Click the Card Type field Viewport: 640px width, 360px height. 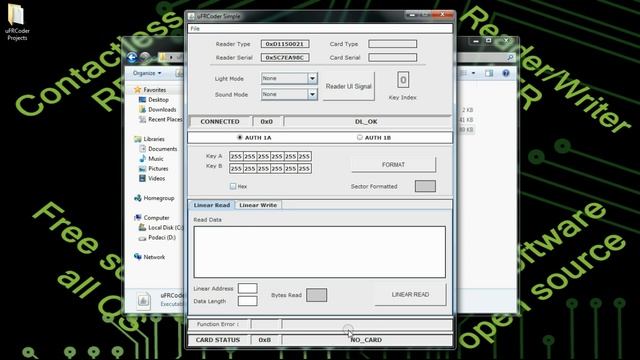[x=392, y=44]
